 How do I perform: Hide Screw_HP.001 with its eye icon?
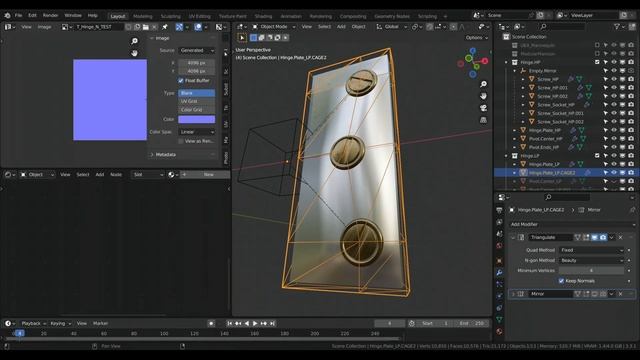coord(614,88)
